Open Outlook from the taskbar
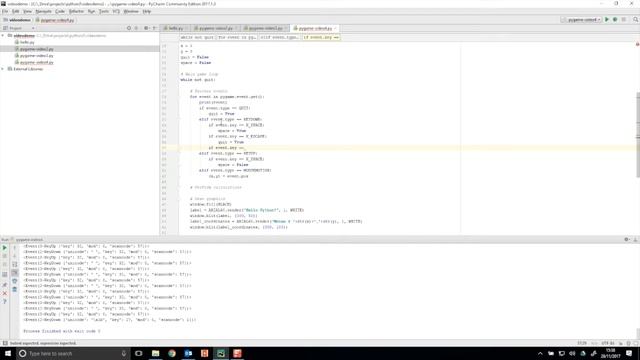Screen dimensions: 640x360 188,353
